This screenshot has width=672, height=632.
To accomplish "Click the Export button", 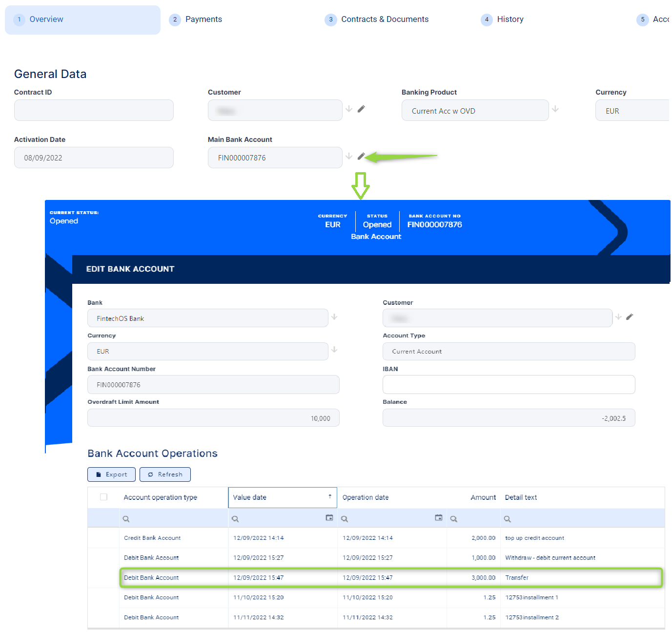I will (111, 474).
